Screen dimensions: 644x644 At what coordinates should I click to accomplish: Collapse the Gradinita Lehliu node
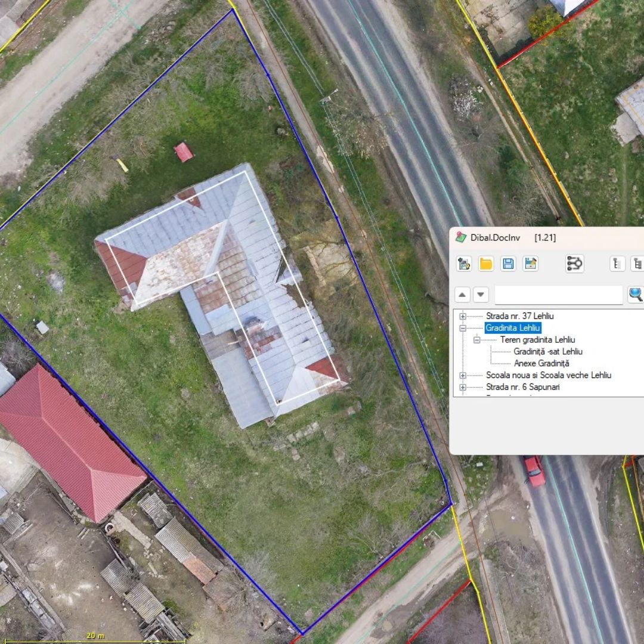tap(463, 328)
